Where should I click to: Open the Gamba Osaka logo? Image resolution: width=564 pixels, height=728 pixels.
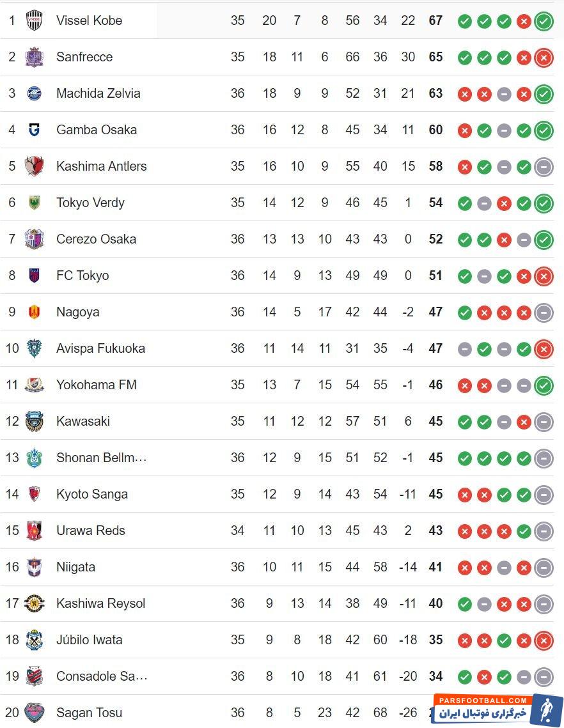pyautogui.click(x=34, y=130)
